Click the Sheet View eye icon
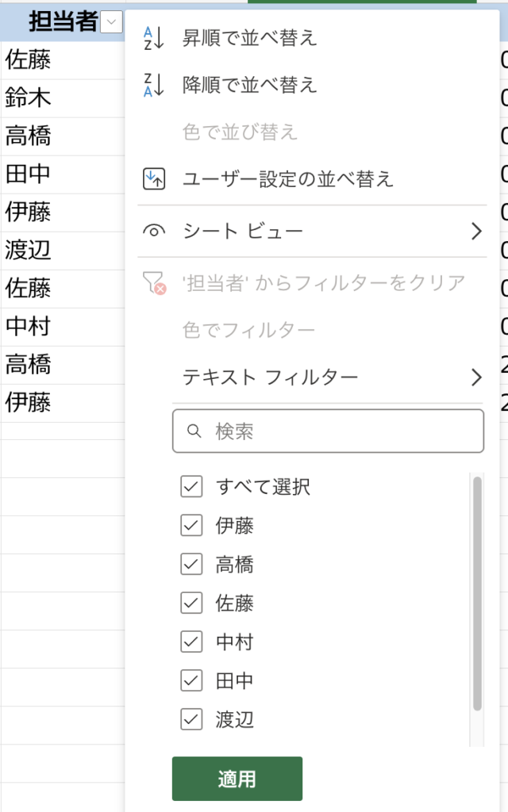This screenshot has height=812, width=508. click(x=153, y=232)
